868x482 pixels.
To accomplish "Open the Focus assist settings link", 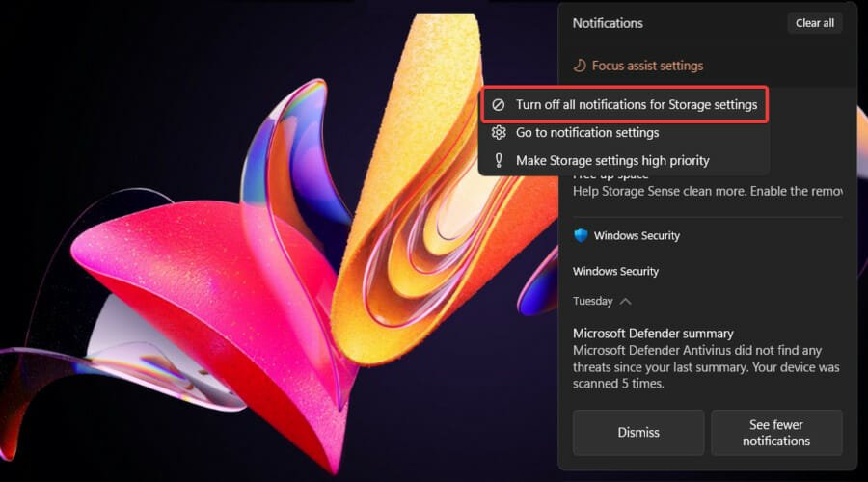I will [647, 66].
